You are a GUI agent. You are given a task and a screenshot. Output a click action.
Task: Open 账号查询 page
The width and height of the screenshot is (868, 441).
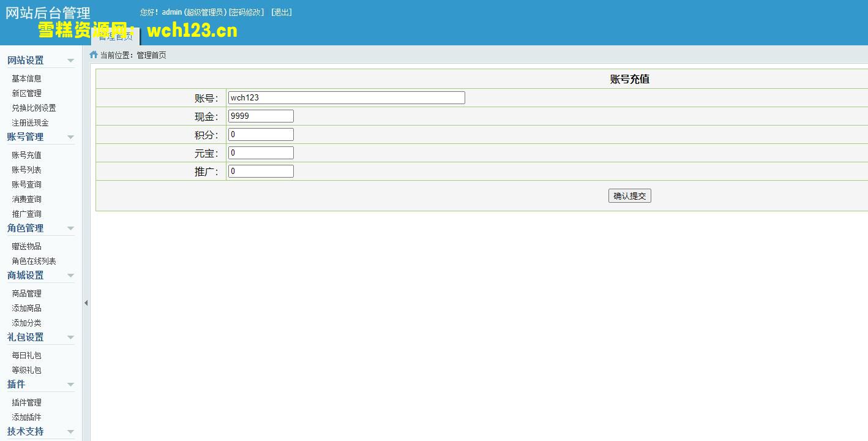tap(27, 184)
